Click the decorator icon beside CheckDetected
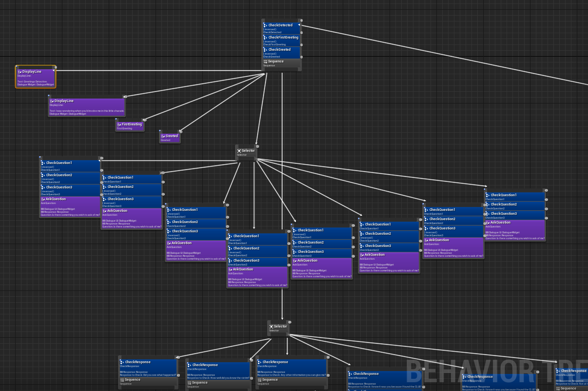Image resolution: width=588 pixels, height=391 pixels. (x=265, y=25)
